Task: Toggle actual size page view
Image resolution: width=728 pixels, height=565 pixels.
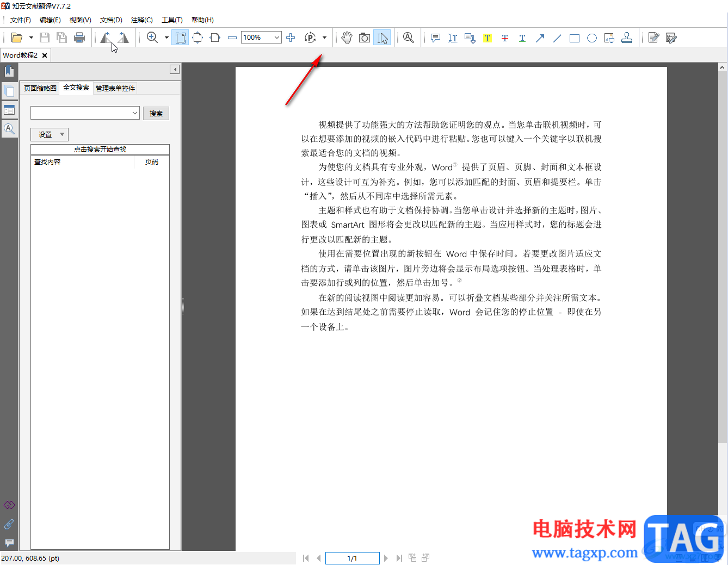Action: point(180,38)
